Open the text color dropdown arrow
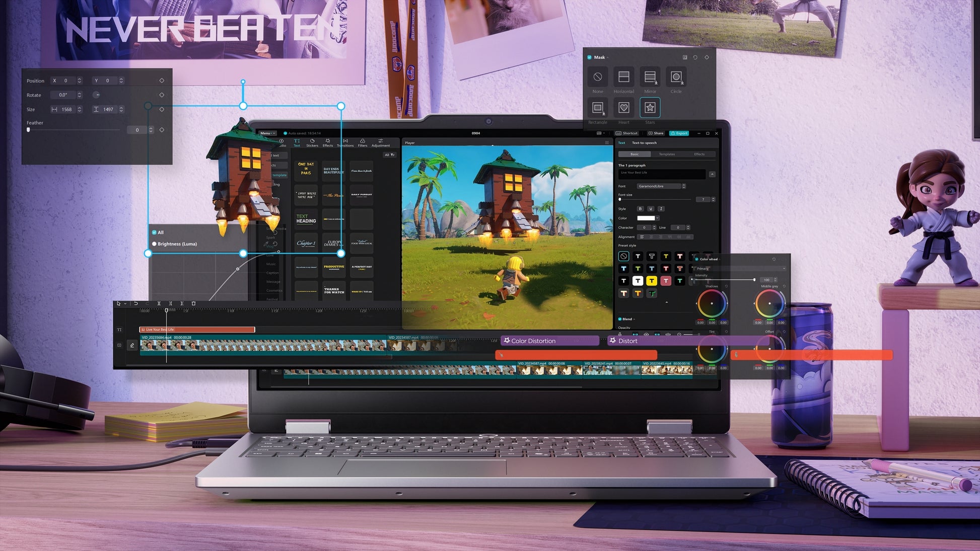The image size is (980, 551). 657,218
